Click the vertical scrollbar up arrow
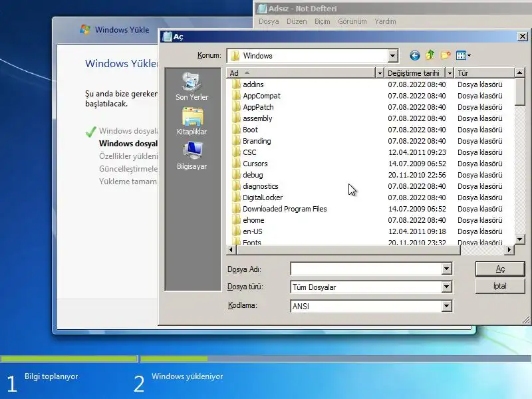 (x=519, y=72)
